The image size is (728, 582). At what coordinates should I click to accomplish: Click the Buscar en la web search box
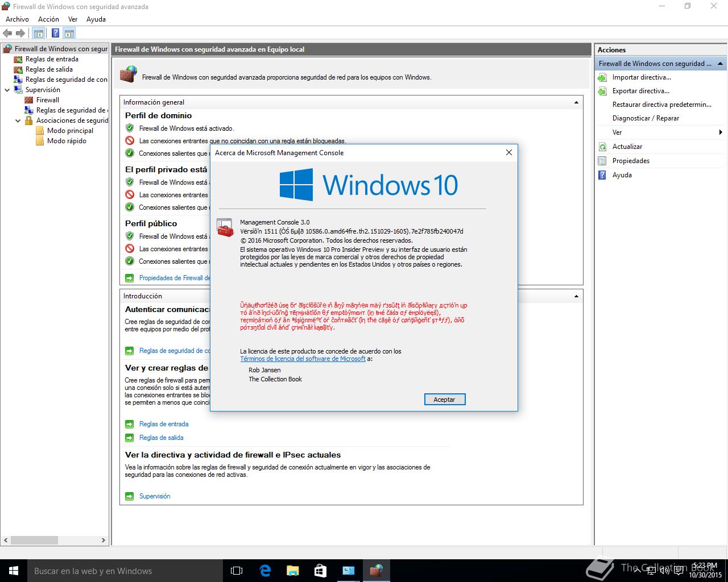125,571
